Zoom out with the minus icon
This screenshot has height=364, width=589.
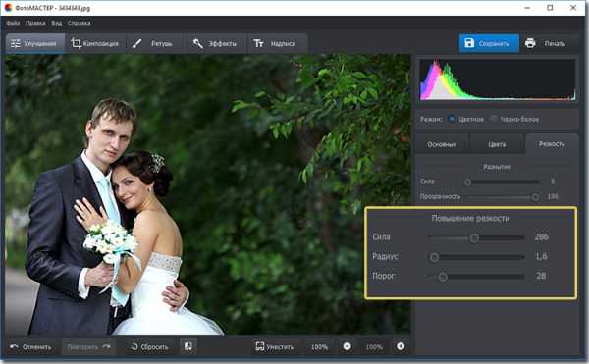point(348,346)
